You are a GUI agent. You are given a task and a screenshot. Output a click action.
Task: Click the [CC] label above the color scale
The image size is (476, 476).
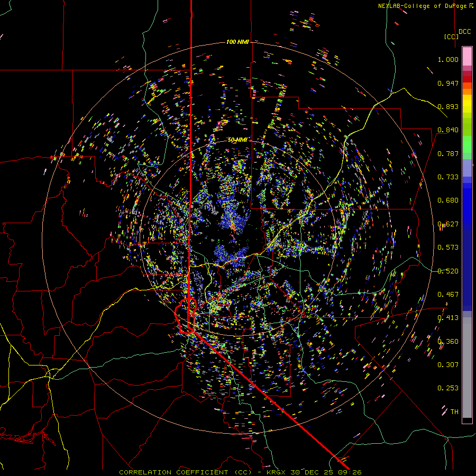[451, 36]
